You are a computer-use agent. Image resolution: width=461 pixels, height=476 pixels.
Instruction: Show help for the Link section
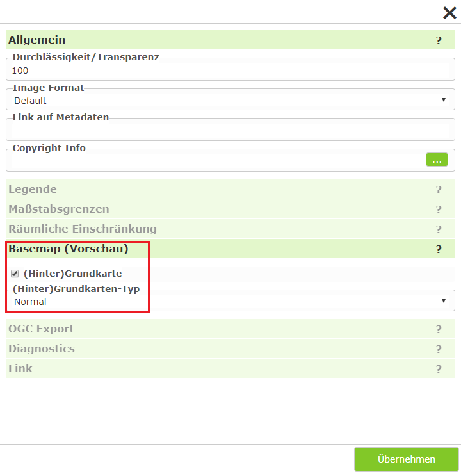point(439,368)
